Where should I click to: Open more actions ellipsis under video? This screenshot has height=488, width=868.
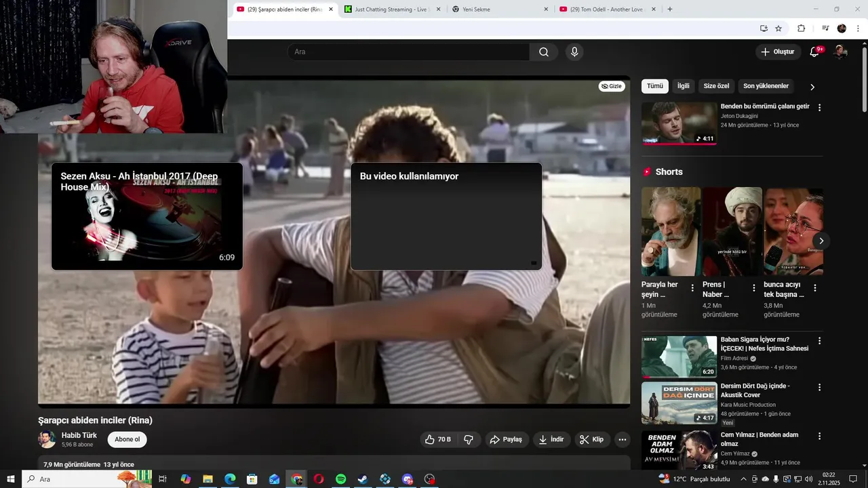[623, 439]
